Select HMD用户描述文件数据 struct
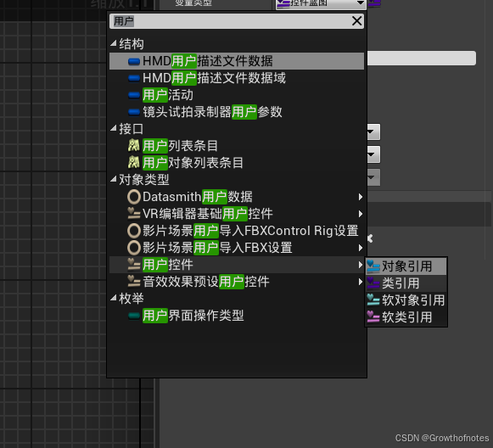Screen dimensions: 493x448 [x=237, y=61]
